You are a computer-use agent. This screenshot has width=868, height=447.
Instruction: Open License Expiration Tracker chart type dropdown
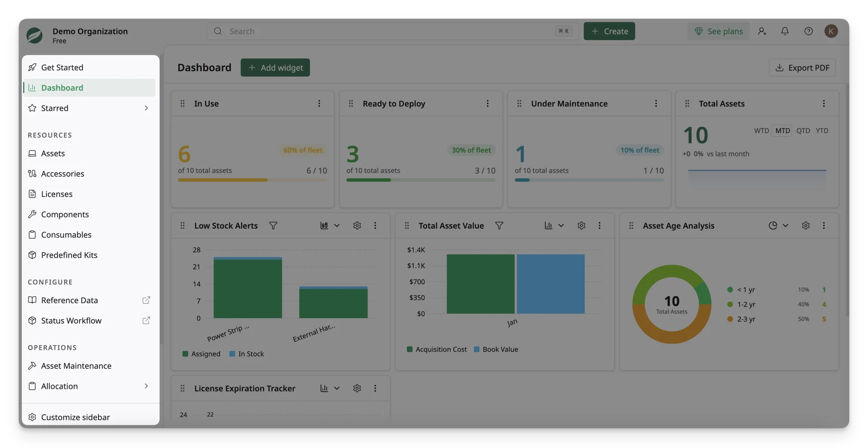point(330,388)
